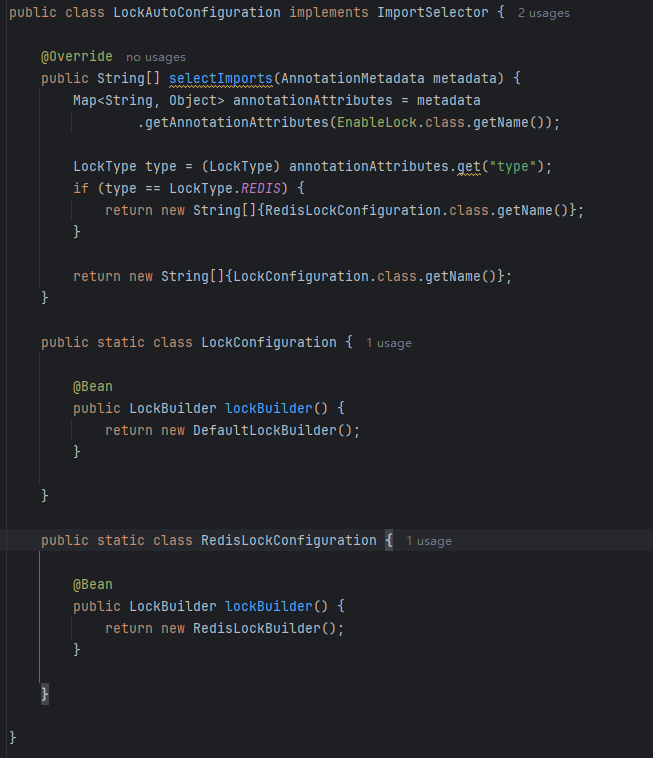The image size is (653, 758).
Task: Click the underlined get method call
Action: pyautogui.click(x=469, y=166)
